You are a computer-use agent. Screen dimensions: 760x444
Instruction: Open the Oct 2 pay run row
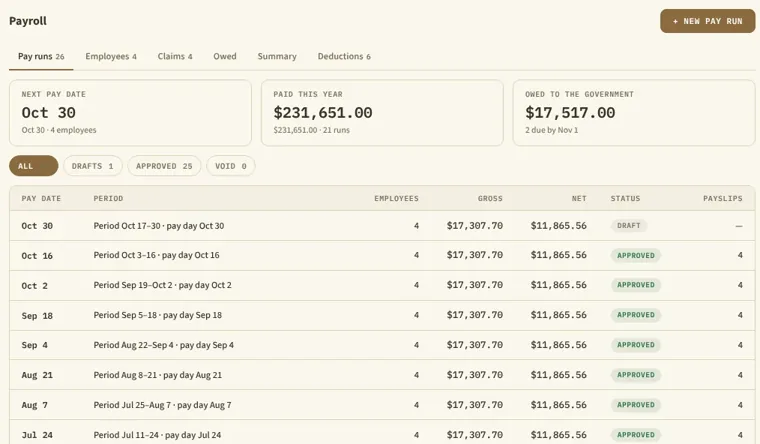(x=382, y=285)
